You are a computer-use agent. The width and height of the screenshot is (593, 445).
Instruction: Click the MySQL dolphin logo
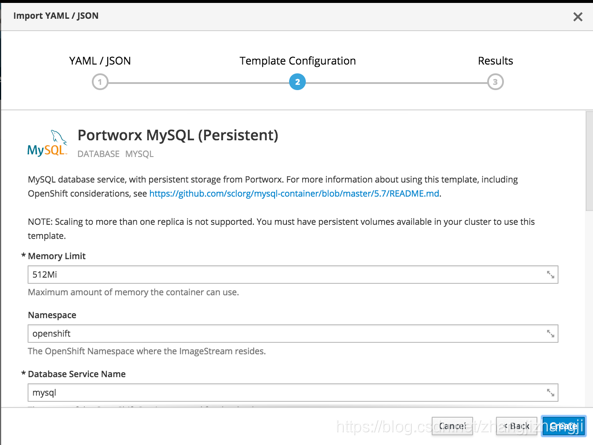47,143
